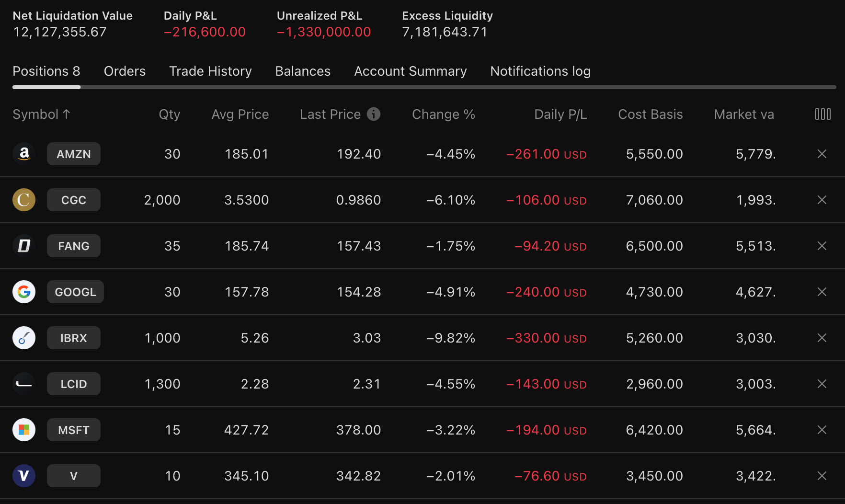Click the Amazon logo icon on AMZN row
This screenshot has height=504, width=845.
click(x=24, y=154)
